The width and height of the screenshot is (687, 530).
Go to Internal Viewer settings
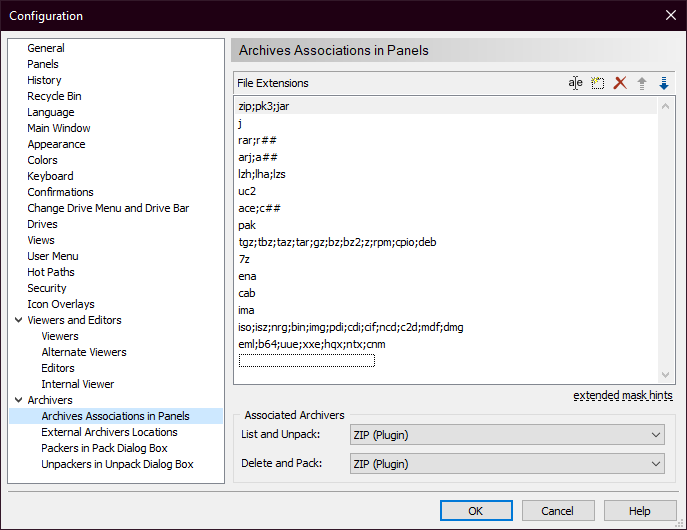tap(77, 384)
